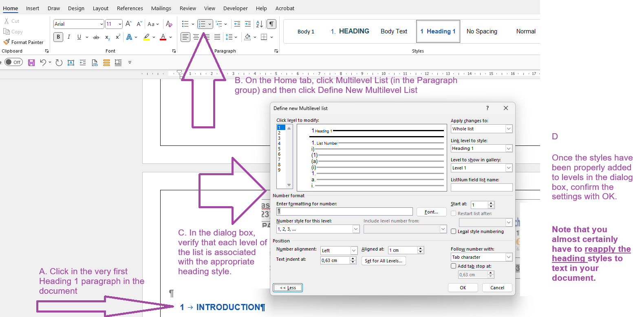Redo the last action
This screenshot has height=317, width=644.
[x=59, y=62]
